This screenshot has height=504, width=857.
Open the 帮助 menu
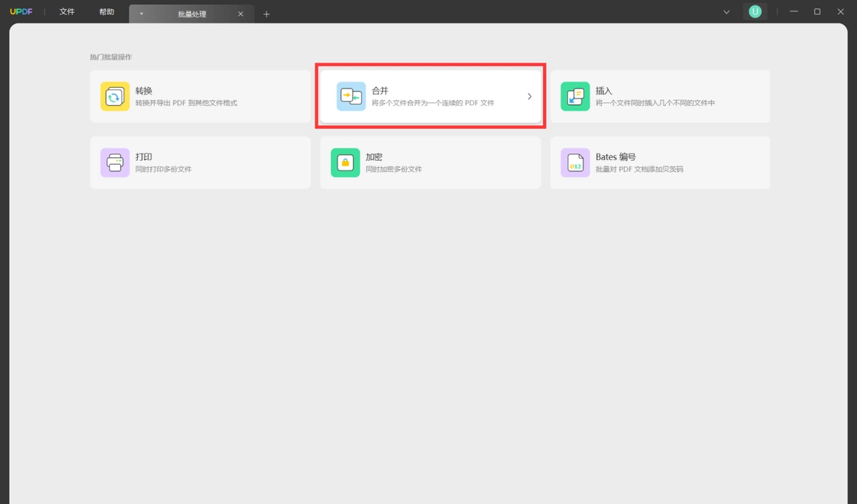tap(106, 12)
